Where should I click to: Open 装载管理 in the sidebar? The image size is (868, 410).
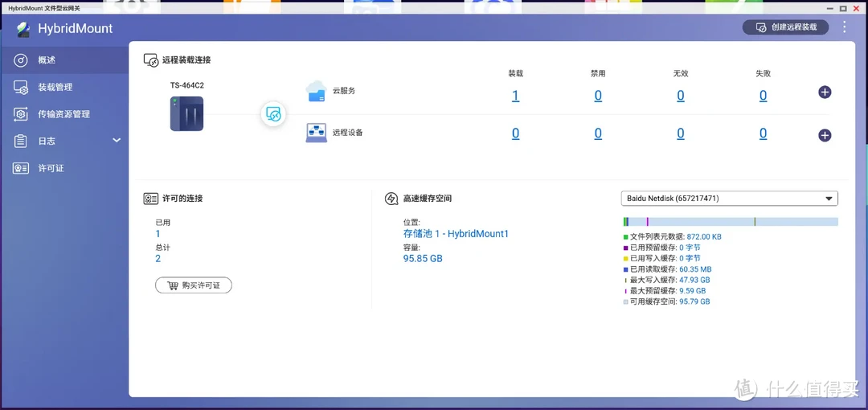click(55, 87)
